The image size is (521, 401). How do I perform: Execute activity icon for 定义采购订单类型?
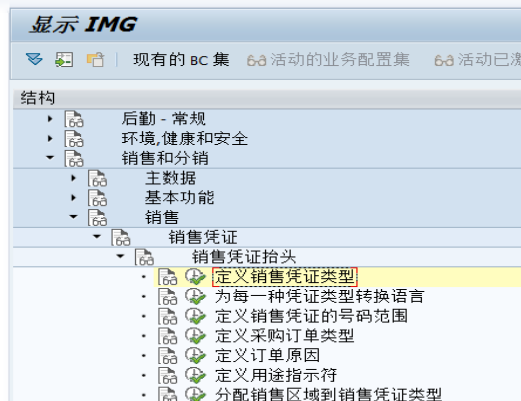click(195, 336)
